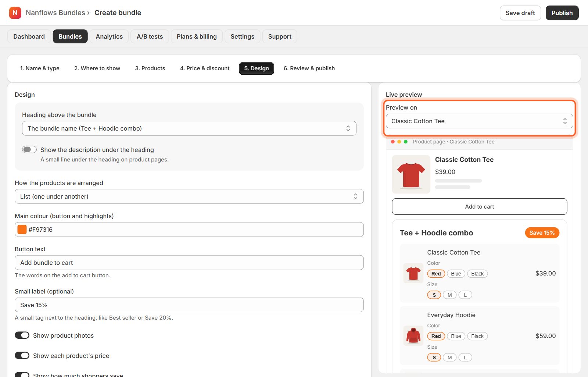Image resolution: width=588 pixels, height=377 pixels.
Task: Click the Bundles tab
Action: 70,36
